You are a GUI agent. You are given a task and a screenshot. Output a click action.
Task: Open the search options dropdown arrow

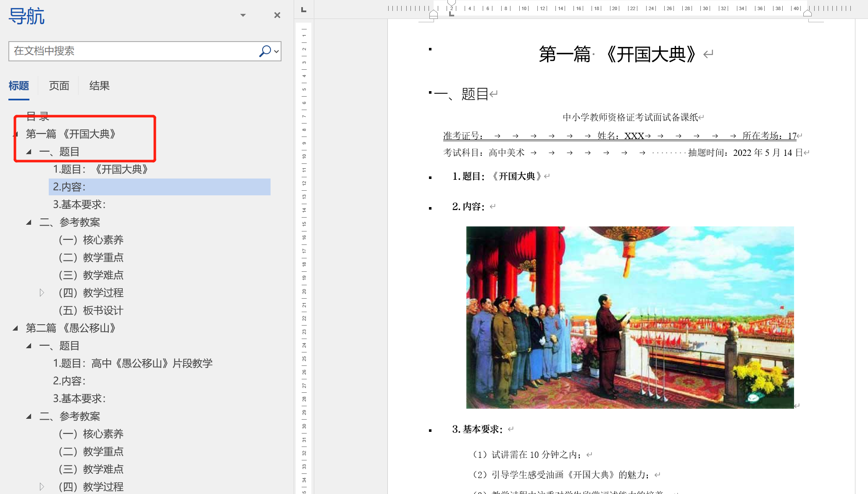pos(276,52)
